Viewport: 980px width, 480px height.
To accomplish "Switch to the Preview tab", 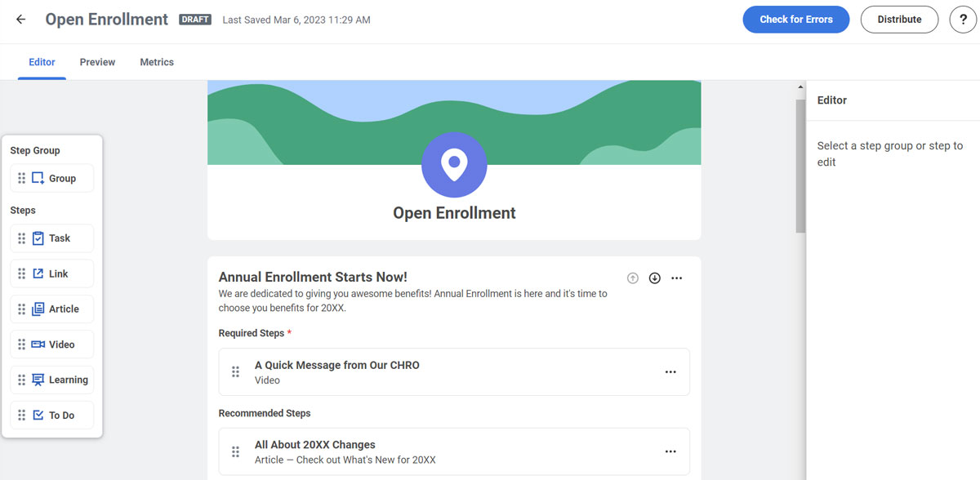I will [97, 62].
